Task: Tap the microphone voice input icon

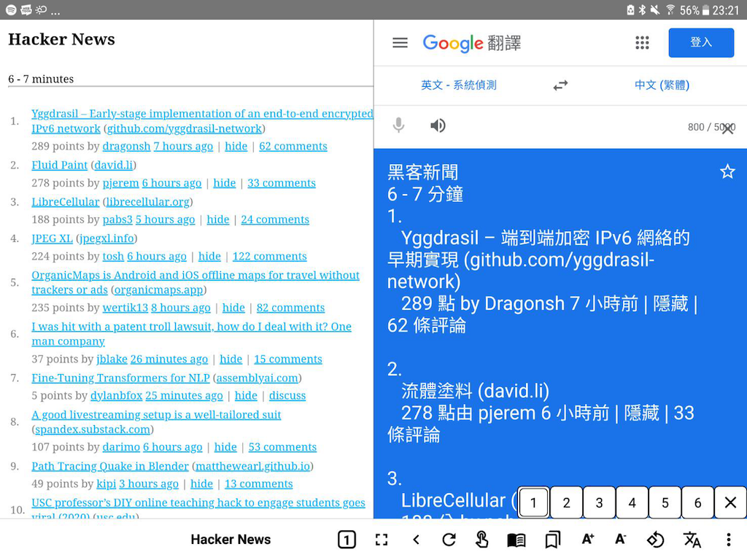Action: coord(398,125)
